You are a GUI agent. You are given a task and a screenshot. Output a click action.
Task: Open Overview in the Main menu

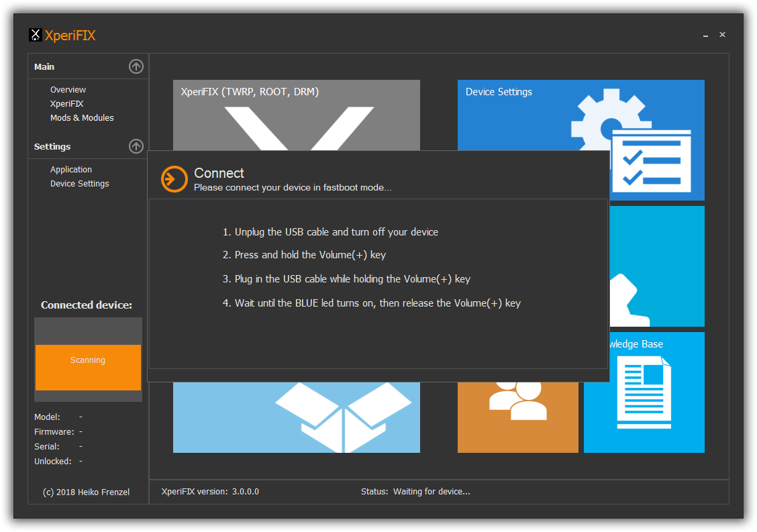(x=68, y=90)
